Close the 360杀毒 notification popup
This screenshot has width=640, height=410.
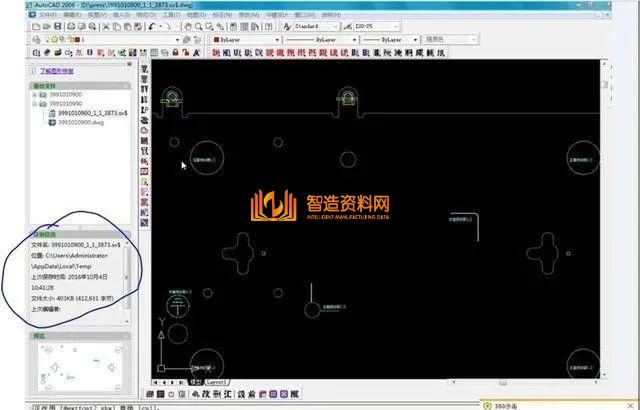tap(630, 406)
